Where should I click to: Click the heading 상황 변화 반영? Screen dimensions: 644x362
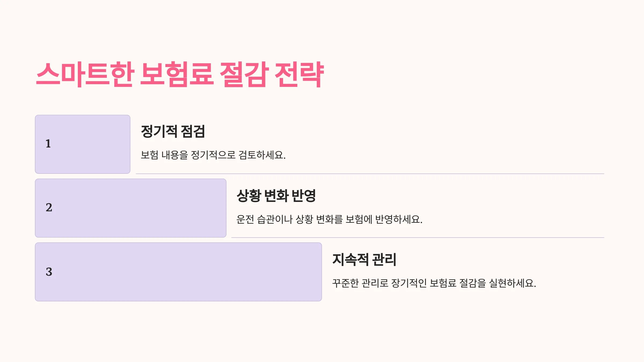[x=276, y=195]
